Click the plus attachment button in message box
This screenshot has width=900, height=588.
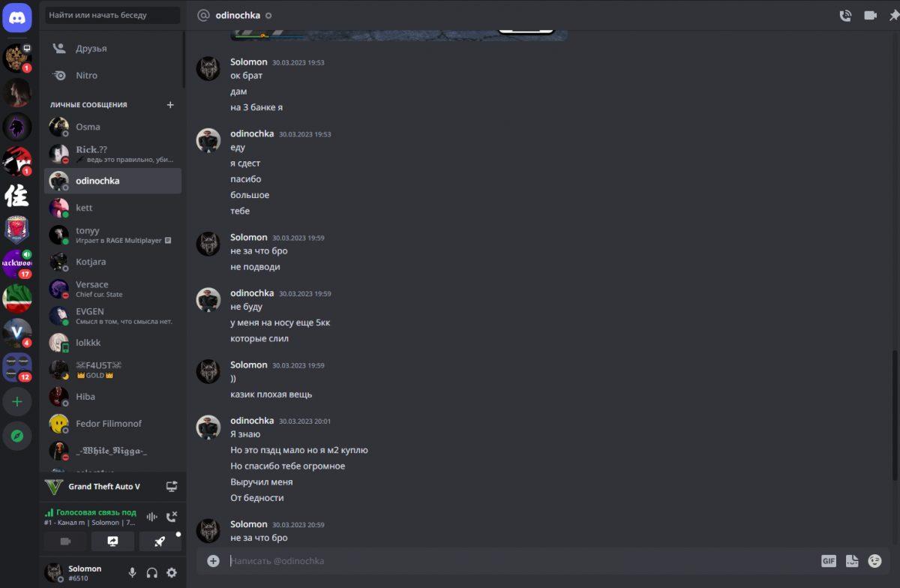pos(213,561)
